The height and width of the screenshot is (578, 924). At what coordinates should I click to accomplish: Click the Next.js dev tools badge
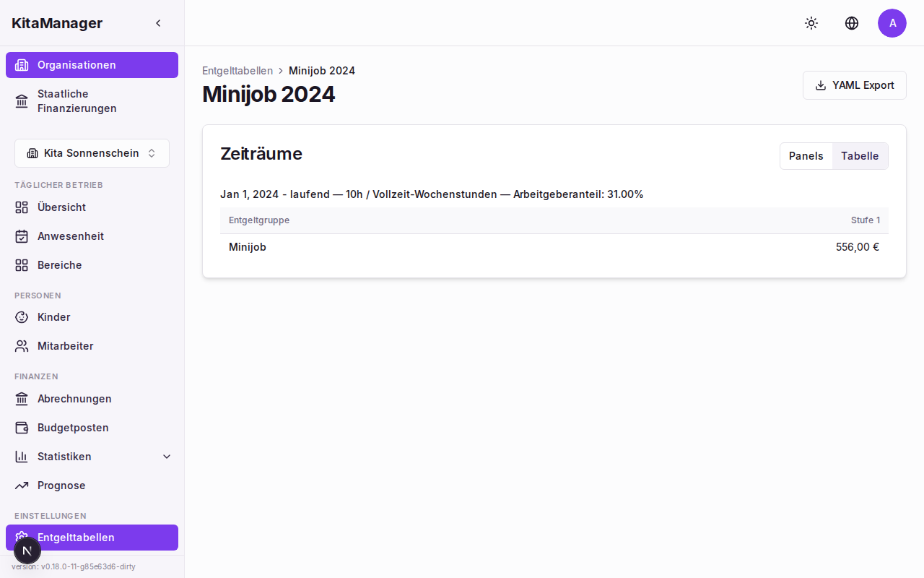[27, 551]
